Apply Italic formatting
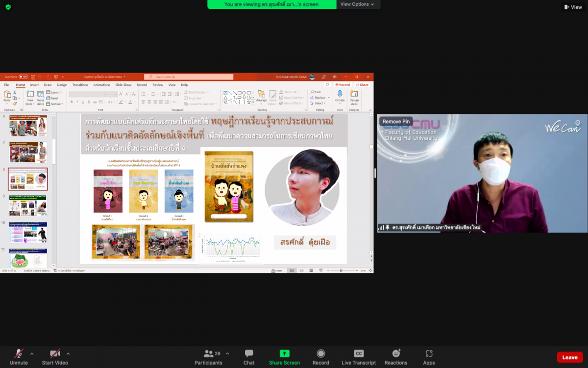 [77, 102]
